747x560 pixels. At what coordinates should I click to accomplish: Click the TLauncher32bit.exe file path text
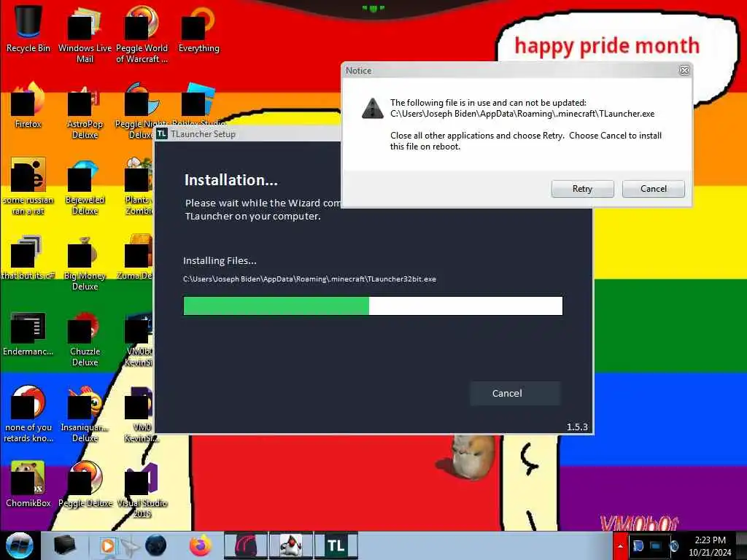[x=309, y=279]
